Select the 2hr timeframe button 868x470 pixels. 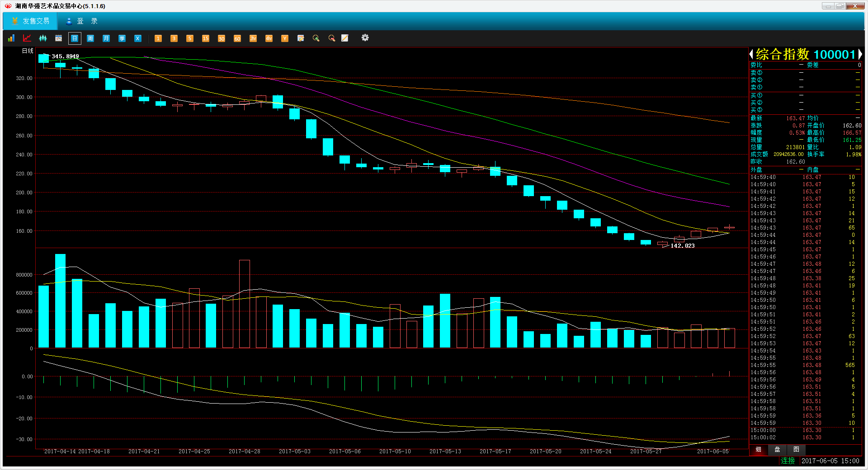coord(253,38)
